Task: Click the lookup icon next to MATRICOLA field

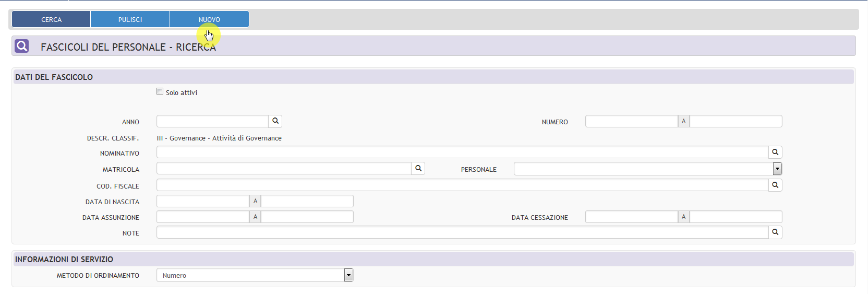Action: 418,169
